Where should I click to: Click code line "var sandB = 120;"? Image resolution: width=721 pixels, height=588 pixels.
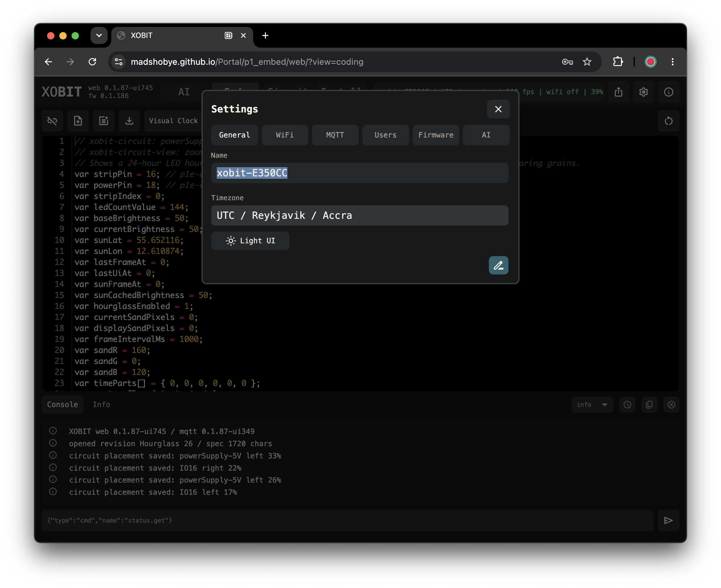tap(112, 372)
